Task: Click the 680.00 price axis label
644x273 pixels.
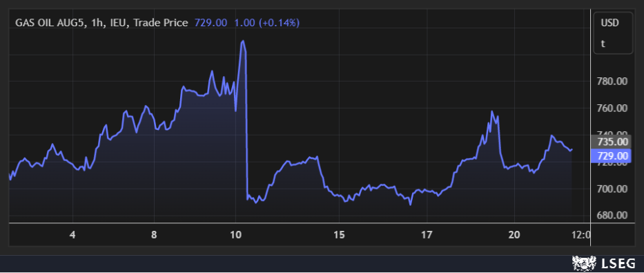Action: (612, 216)
